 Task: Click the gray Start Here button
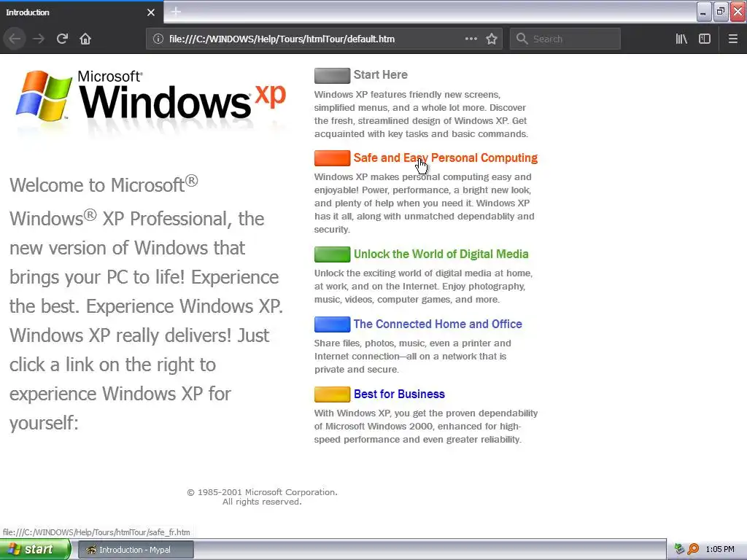tap(332, 76)
